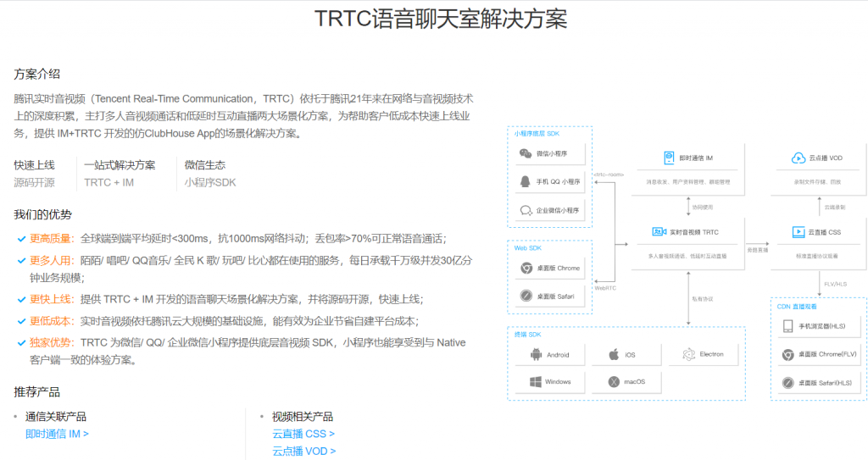Click the Android robot icon

pyautogui.click(x=536, y=354)
